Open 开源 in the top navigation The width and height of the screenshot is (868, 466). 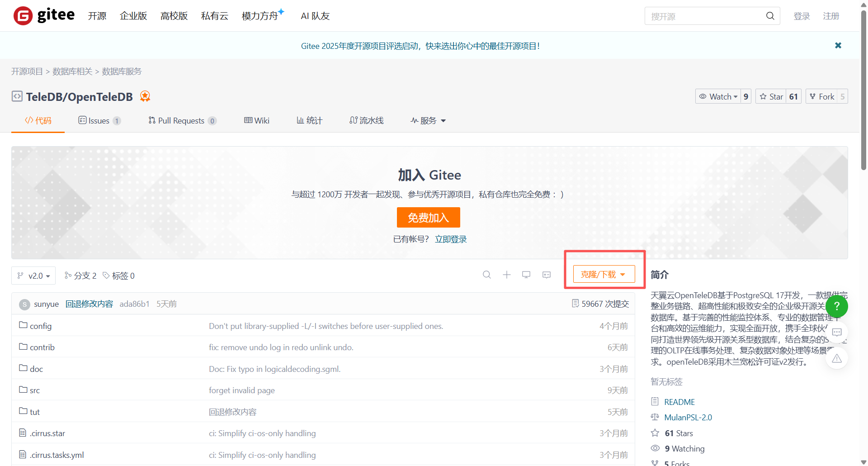tap(97, 16)
